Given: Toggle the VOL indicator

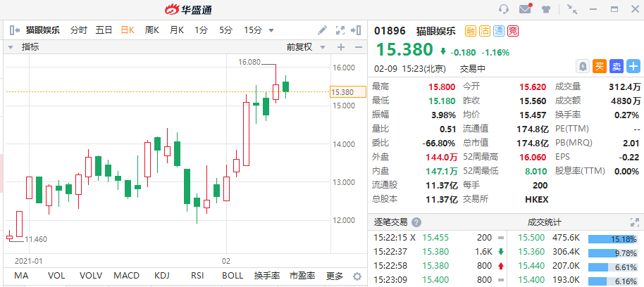Looking at the screenshot, I should coord(56,276).
